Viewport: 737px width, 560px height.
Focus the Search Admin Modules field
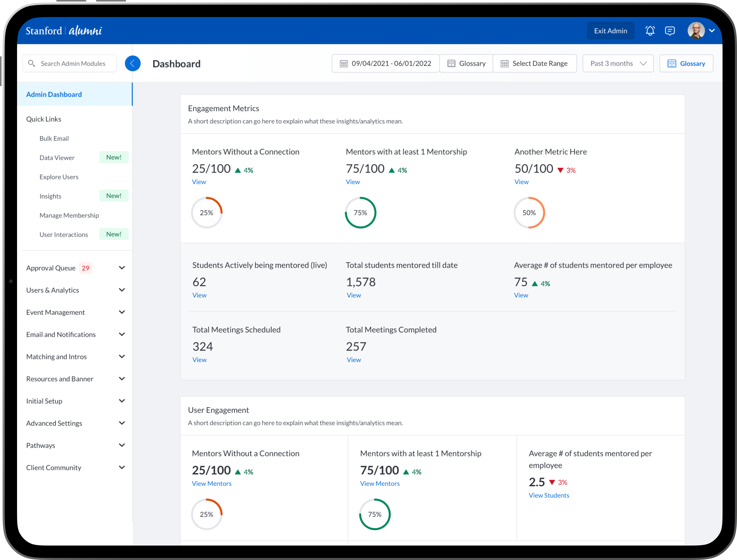[x=73, y=63]
